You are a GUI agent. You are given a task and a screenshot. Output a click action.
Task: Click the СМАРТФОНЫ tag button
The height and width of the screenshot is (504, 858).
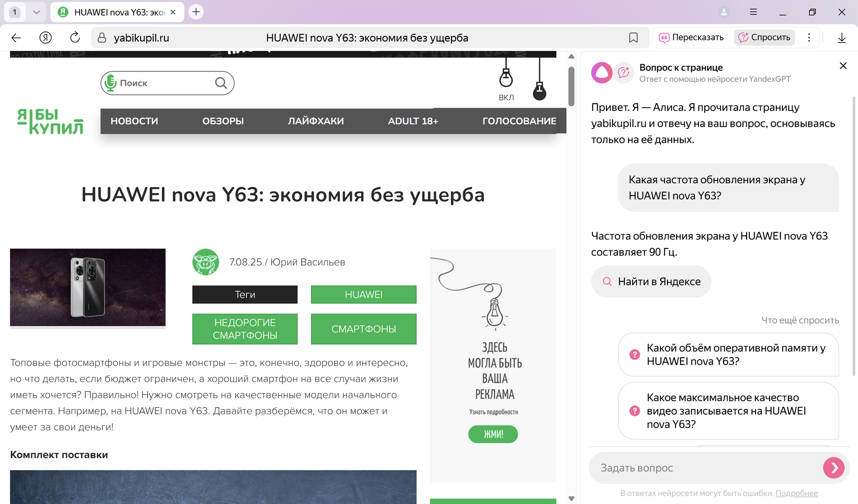point(363,329)
